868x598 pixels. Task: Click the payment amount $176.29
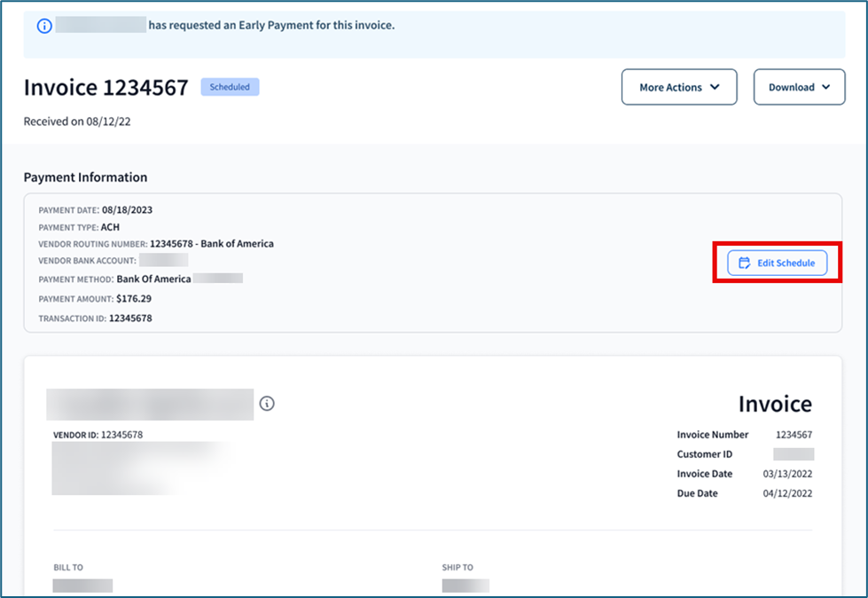coord(134,298)
